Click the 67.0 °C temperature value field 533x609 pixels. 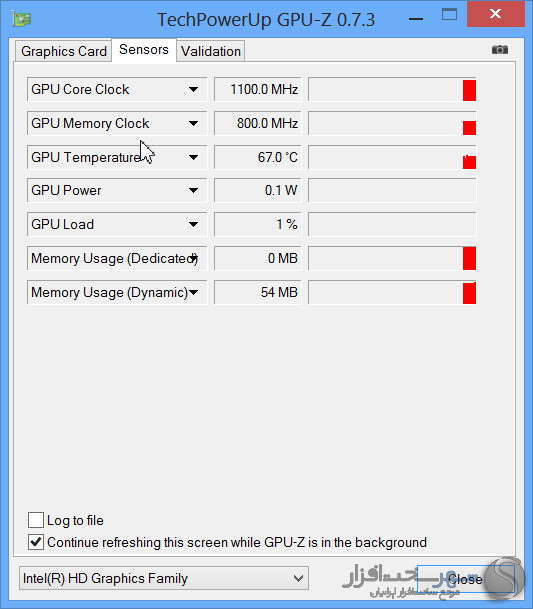point(258,157)
